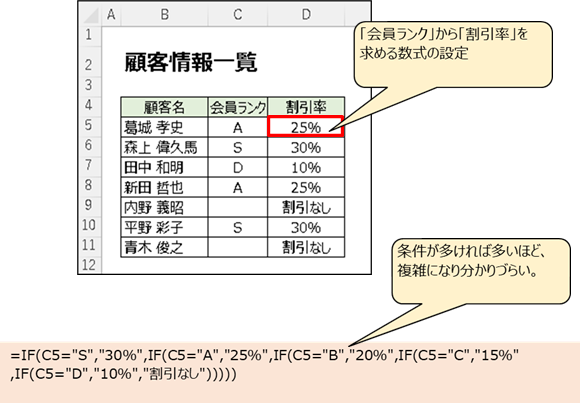The height and width of the screenshot is (403, 580).
Task: Select column C header
Action: pyautogui.click(x=238, y=14)
